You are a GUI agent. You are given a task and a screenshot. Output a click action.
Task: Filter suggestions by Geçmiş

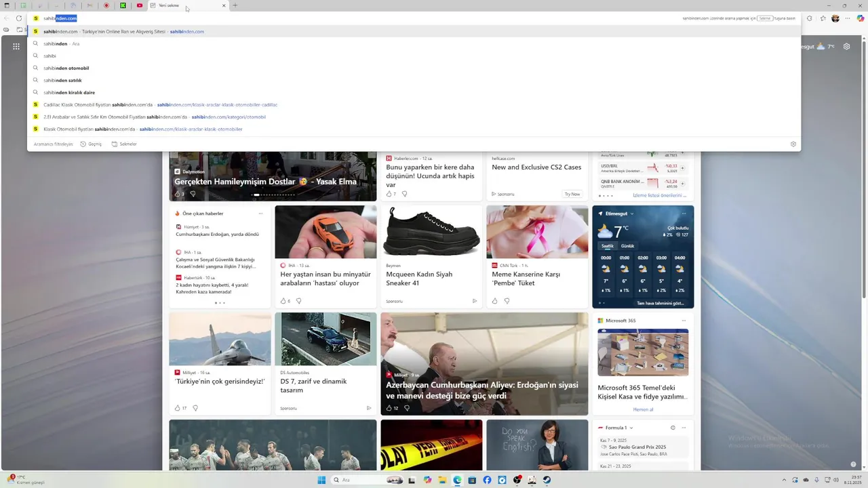tap(91, 144)
